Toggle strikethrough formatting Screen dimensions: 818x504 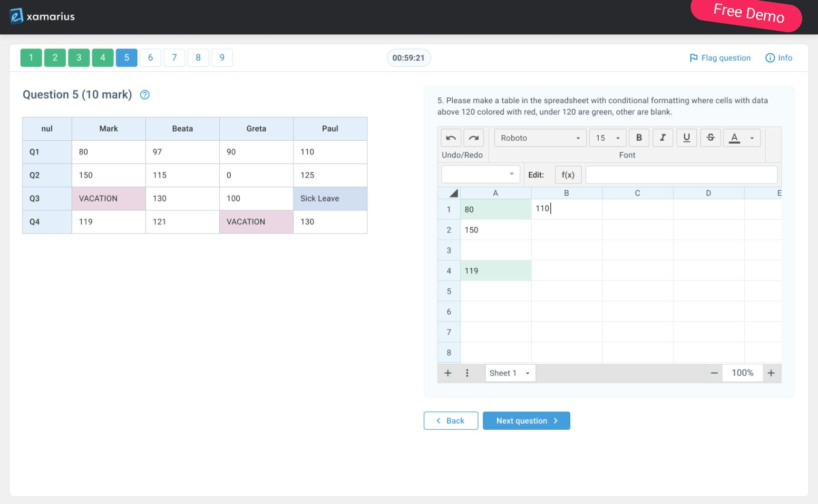711,138
